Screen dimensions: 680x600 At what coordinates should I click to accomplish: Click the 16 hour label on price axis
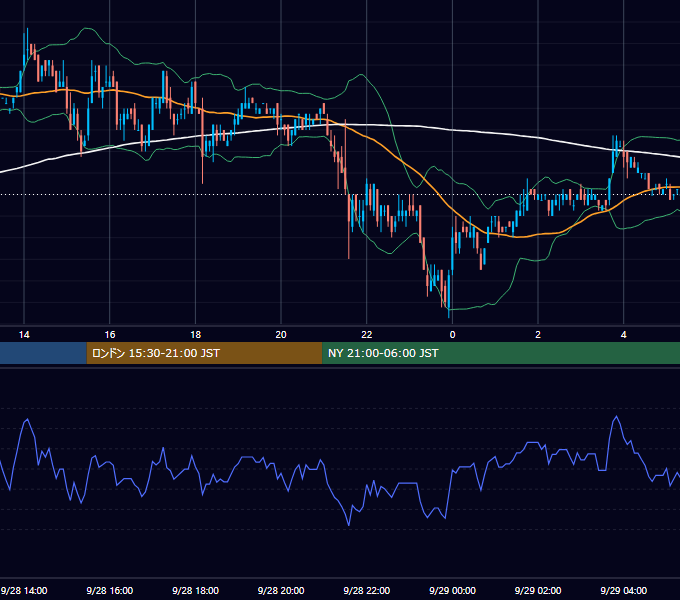click(x=110, y=334)
